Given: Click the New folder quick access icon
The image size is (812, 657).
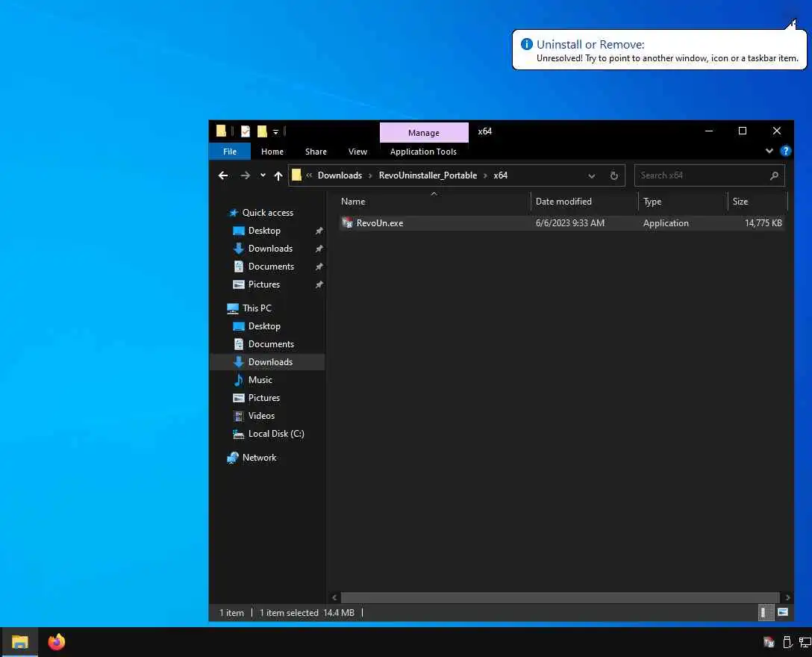Looking at the screenshot, I should pyautogui.click(x=262, y=131).
